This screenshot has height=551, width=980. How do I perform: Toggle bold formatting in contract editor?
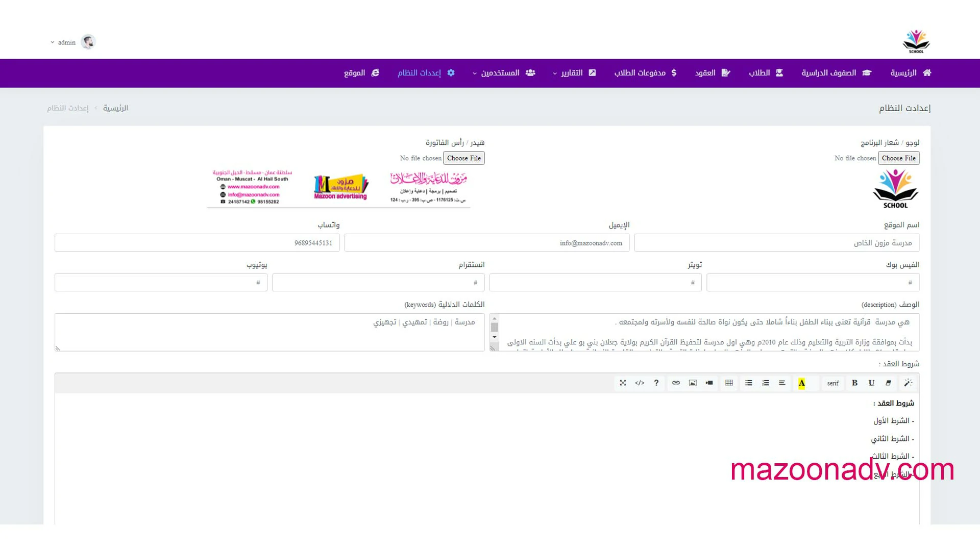tap(854, 383)
